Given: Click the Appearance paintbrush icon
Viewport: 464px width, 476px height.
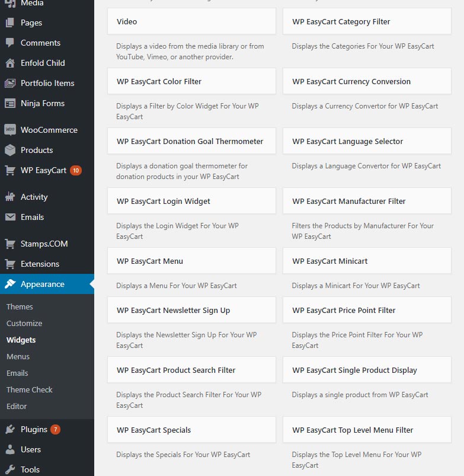Looking at the screenshot, I should pyautogui.click(x=10, y=284).
